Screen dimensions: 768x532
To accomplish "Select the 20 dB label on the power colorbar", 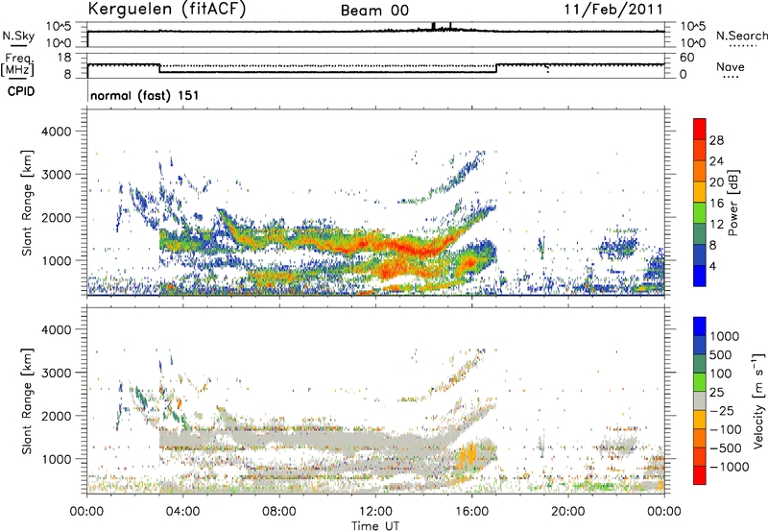I will pos(716,182).
